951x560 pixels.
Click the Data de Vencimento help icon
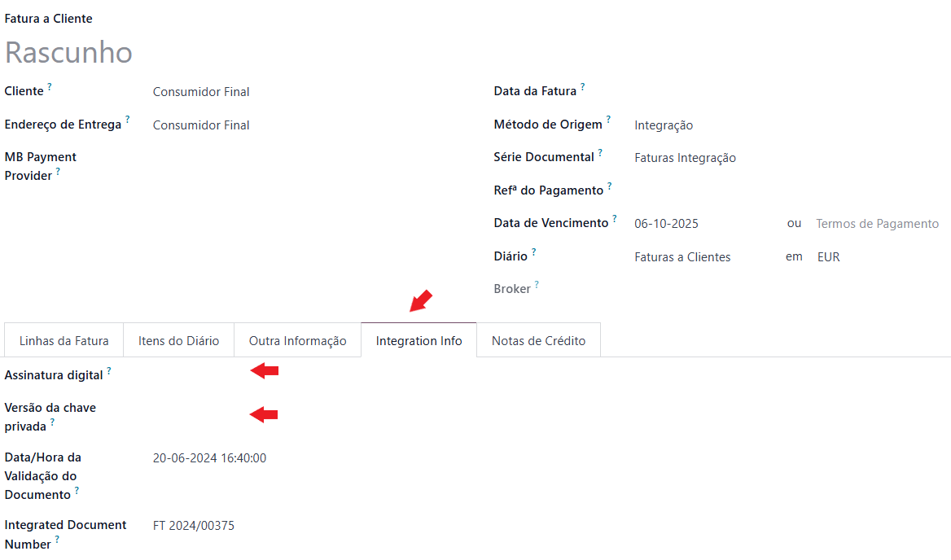pos(615,218)
